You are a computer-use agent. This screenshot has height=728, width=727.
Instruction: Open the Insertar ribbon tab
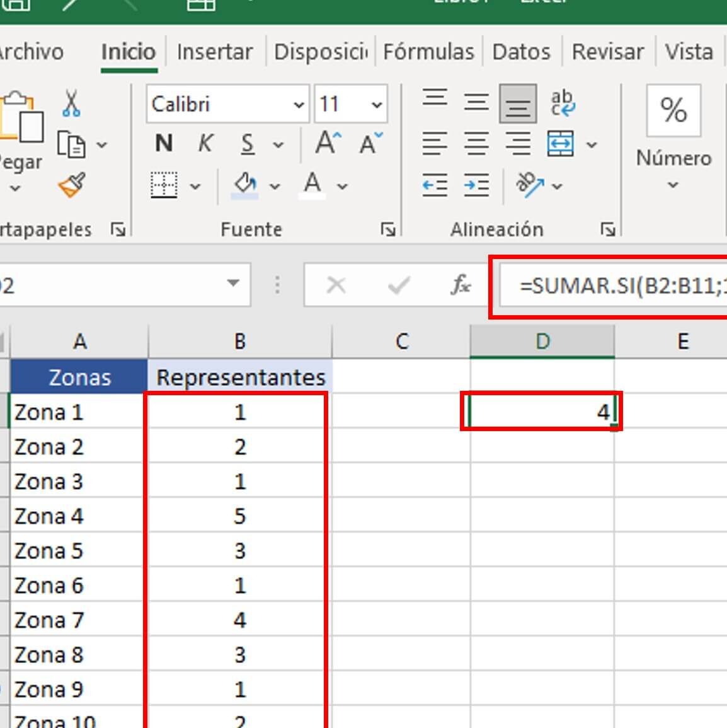pyautogui.click(x=214, y=52)
